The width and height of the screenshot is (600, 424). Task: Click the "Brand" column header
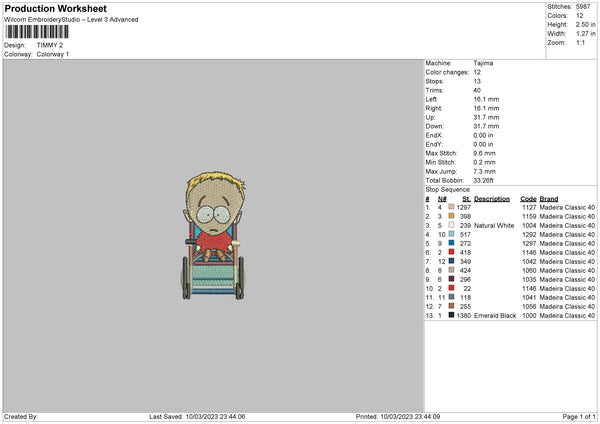point(549,199)
